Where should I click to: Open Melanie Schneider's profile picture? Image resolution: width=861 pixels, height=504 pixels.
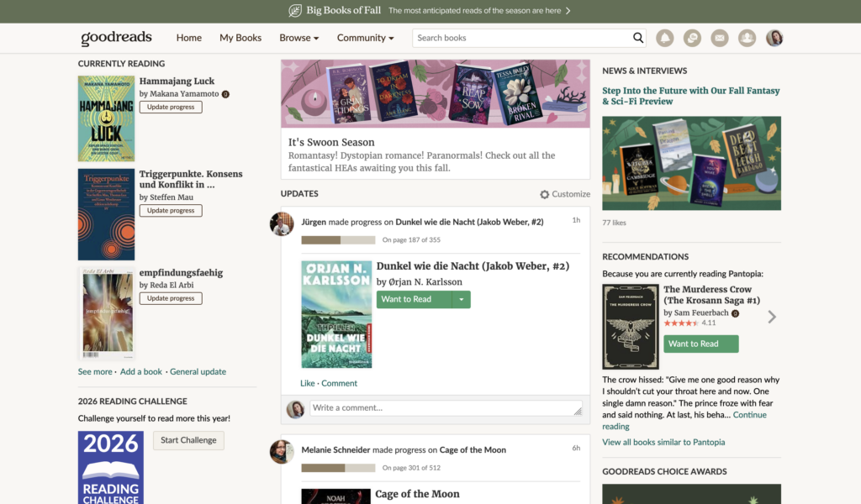pos(282,451)
